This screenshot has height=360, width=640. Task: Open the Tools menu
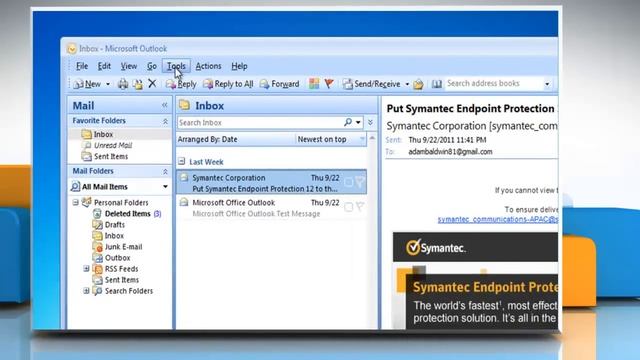pyautogui.click(x=176, y=66)
